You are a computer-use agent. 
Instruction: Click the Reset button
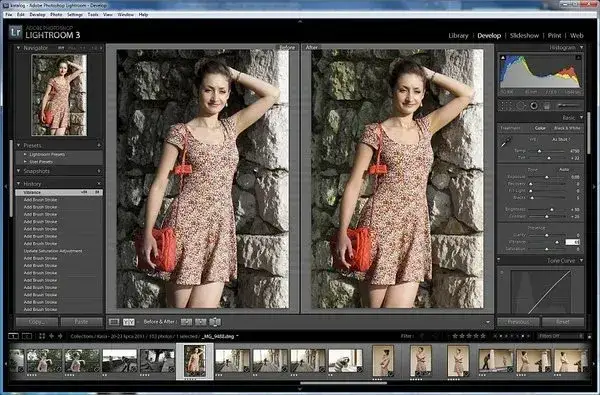click(x=563, y=322)
